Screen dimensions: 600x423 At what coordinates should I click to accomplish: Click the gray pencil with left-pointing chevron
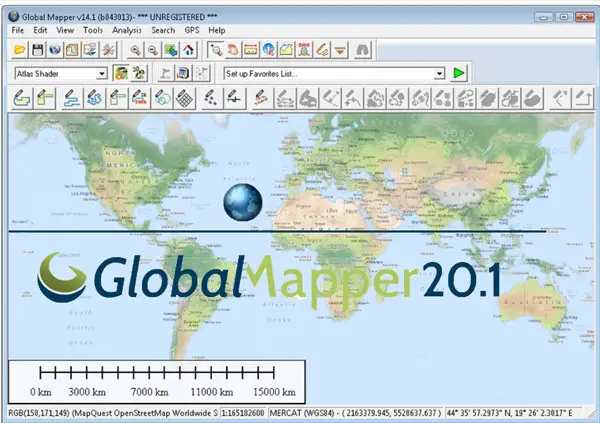[x=560, y=98]
